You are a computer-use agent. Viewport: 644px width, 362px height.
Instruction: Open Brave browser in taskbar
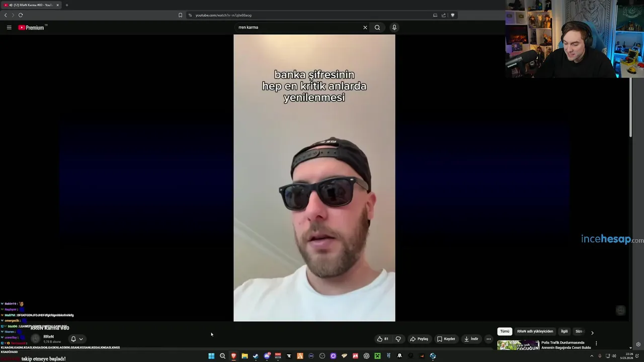233,356
